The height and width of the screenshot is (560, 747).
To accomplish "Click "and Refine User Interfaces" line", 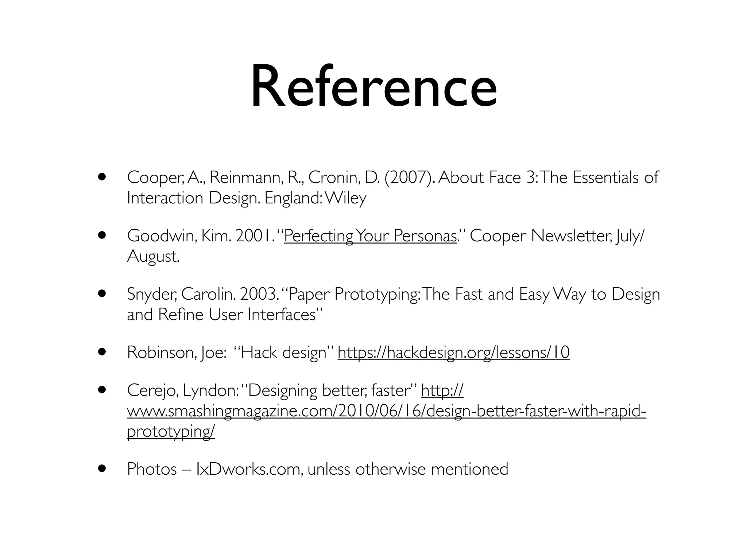I will tap(225, 315).
